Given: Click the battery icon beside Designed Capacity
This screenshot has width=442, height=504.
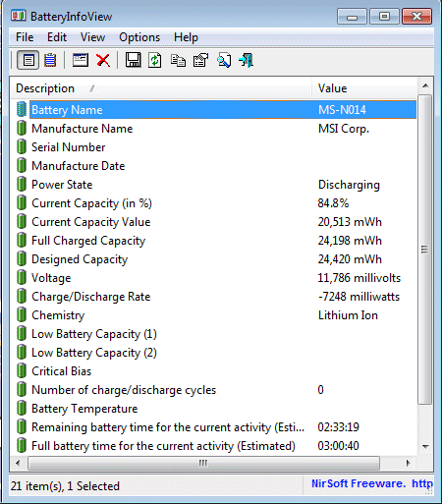Looking at the screenshot, I should [x=22, y=258].
